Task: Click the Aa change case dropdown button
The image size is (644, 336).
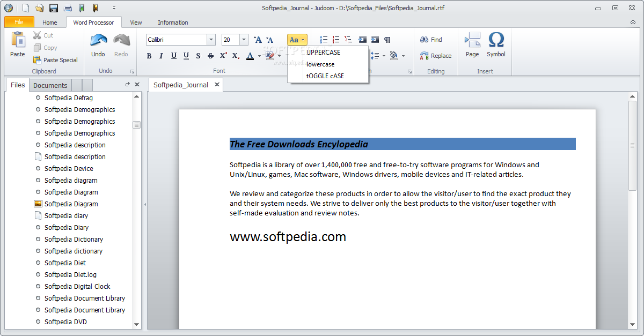Action: [297, 40]
